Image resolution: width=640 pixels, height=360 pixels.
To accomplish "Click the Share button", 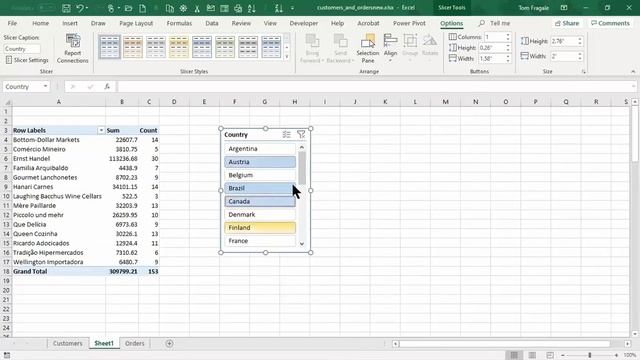I will [567, 23].
